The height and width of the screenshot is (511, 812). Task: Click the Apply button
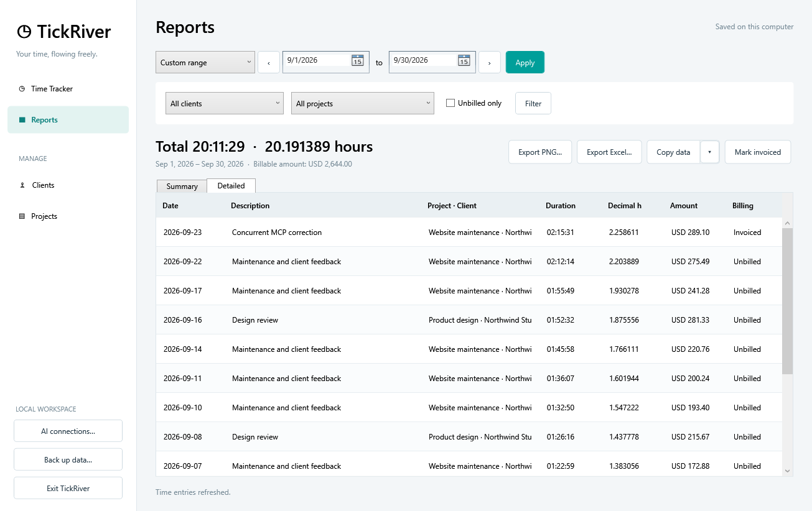[525, 62]
